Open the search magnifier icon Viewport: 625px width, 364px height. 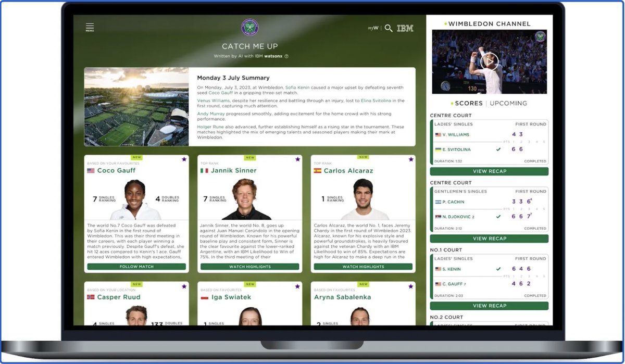[x=389, y=28]
